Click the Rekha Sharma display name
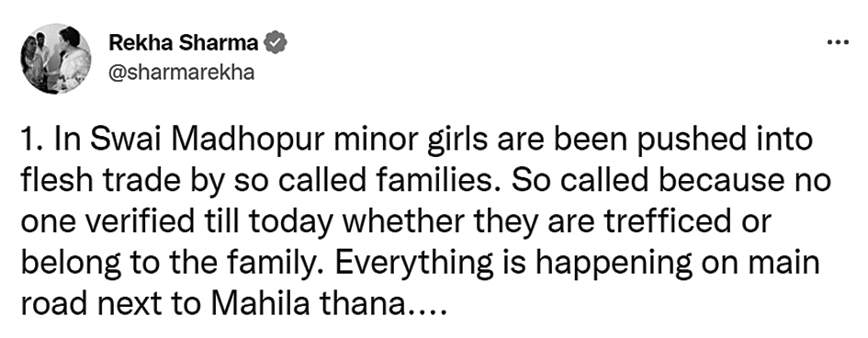Image resolution: width=868 pixels, height=338 pixels. click(184, 42)
